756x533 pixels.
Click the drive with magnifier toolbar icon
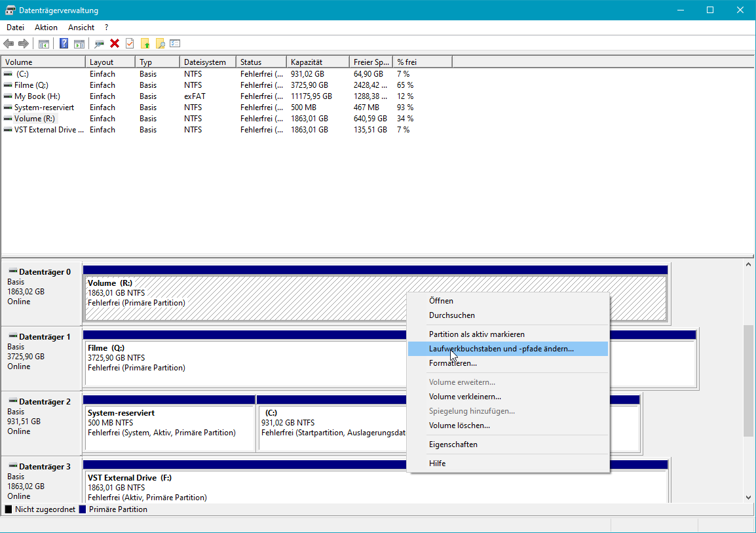point(100,44)
